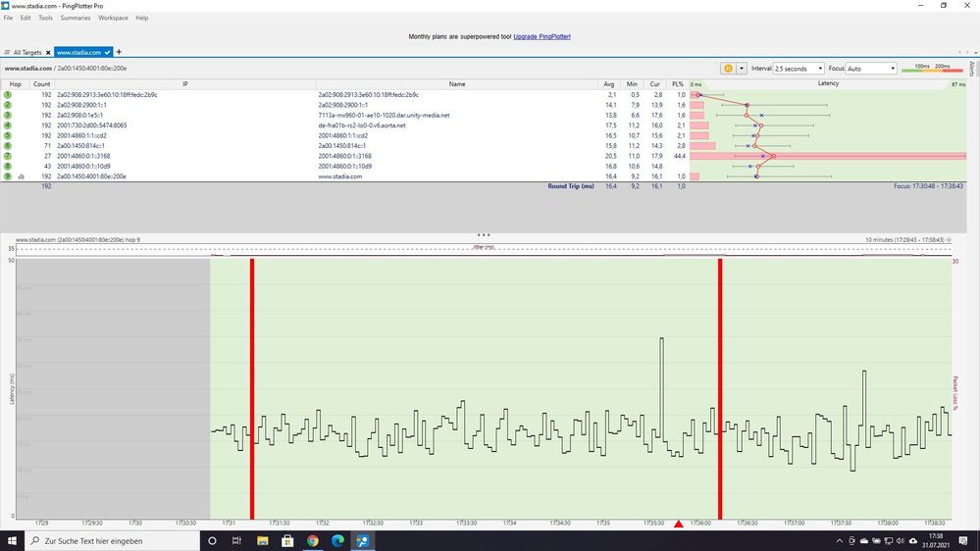Click the Hop column header
The height and width of the screenshot is (551, 980).
(15, 83)
